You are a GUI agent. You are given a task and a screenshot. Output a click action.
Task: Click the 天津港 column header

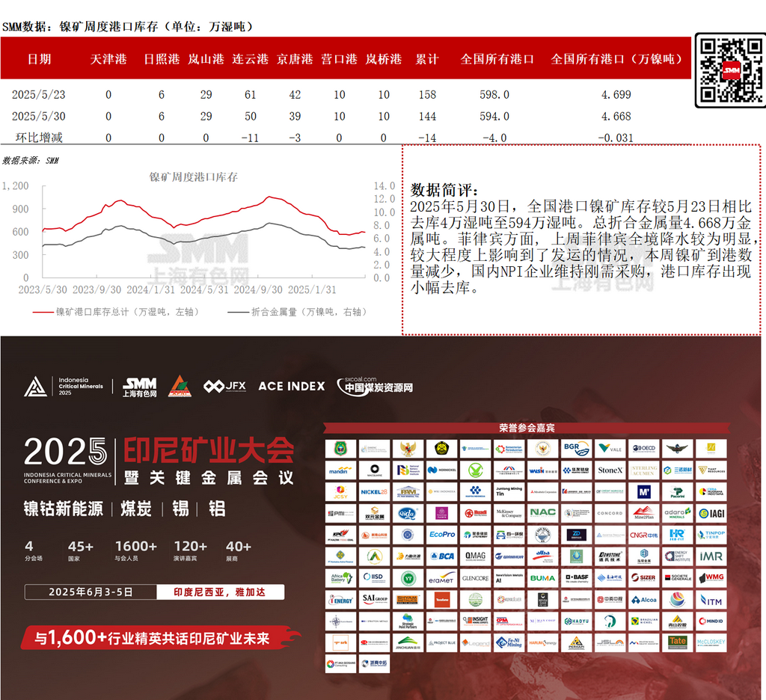pos(108,59)
